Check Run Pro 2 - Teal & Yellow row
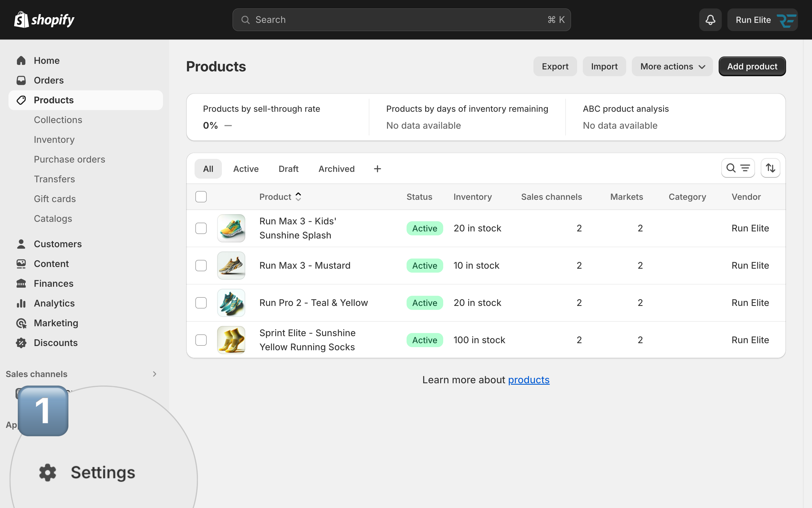The image size is (812, 508). pyautogui.click(x=201, y=303)
